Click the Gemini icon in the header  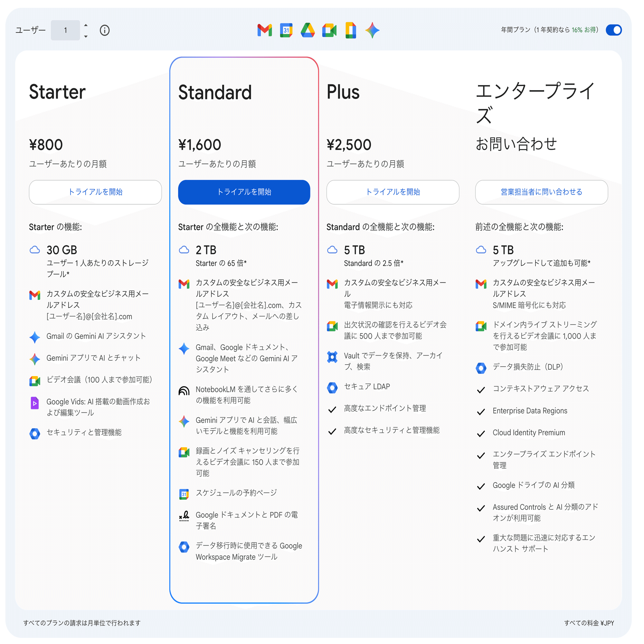373,30
